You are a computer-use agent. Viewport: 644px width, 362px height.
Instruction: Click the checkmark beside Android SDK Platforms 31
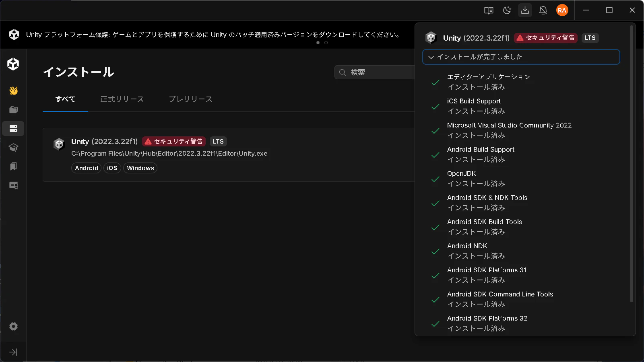[x=436, y=276]
